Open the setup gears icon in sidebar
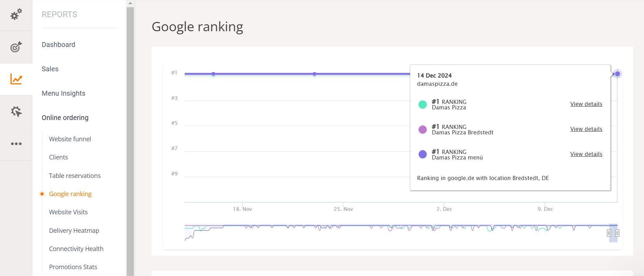Screen dimensions: 644x276 pos(16,14)
